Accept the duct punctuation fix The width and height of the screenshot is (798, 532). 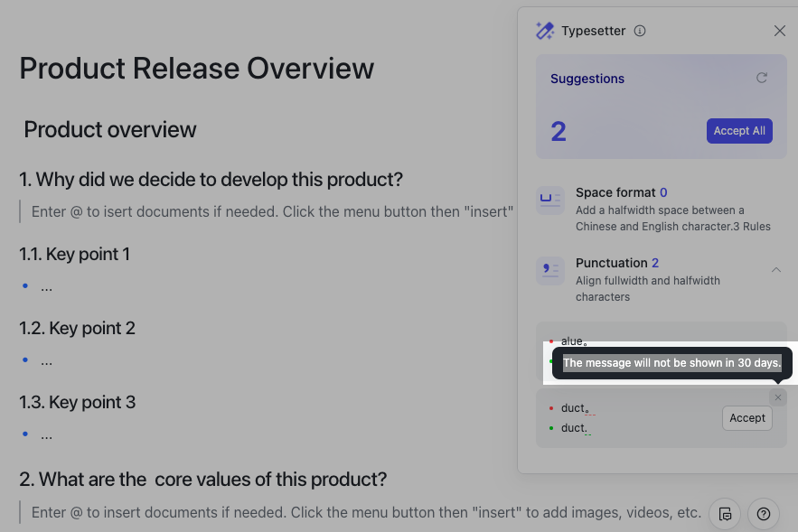[746, 418]
